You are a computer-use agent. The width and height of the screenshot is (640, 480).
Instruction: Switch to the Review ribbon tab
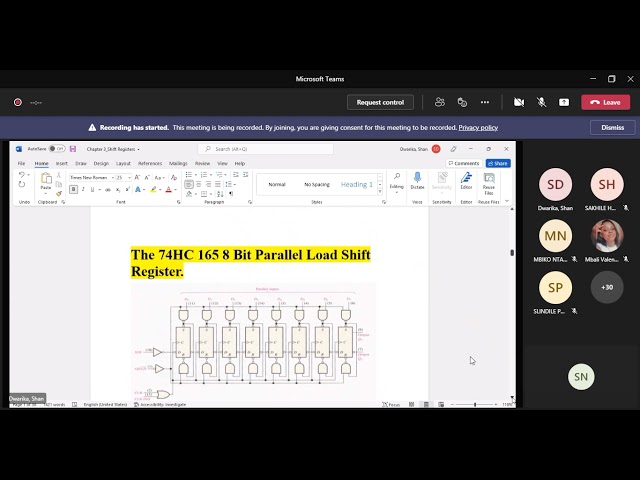pos(202,163)
